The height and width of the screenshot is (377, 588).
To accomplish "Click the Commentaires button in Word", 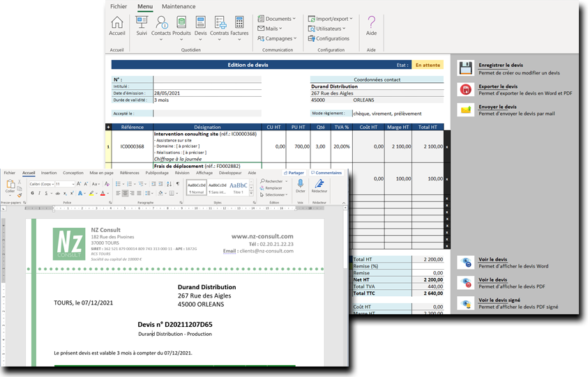I will (326, 173).
